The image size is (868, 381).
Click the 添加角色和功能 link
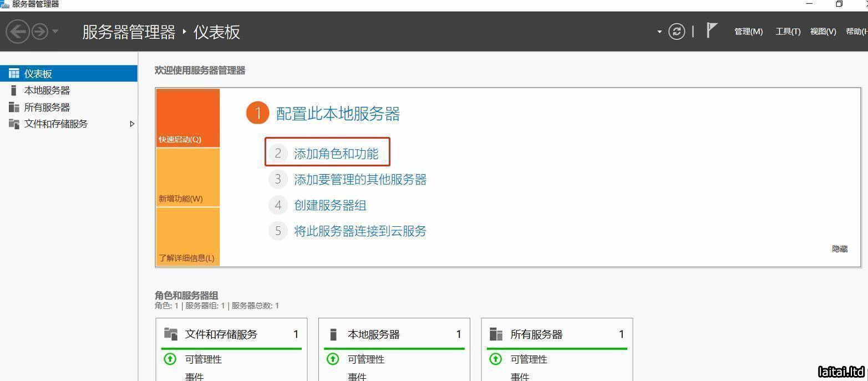tap(336, 154)
